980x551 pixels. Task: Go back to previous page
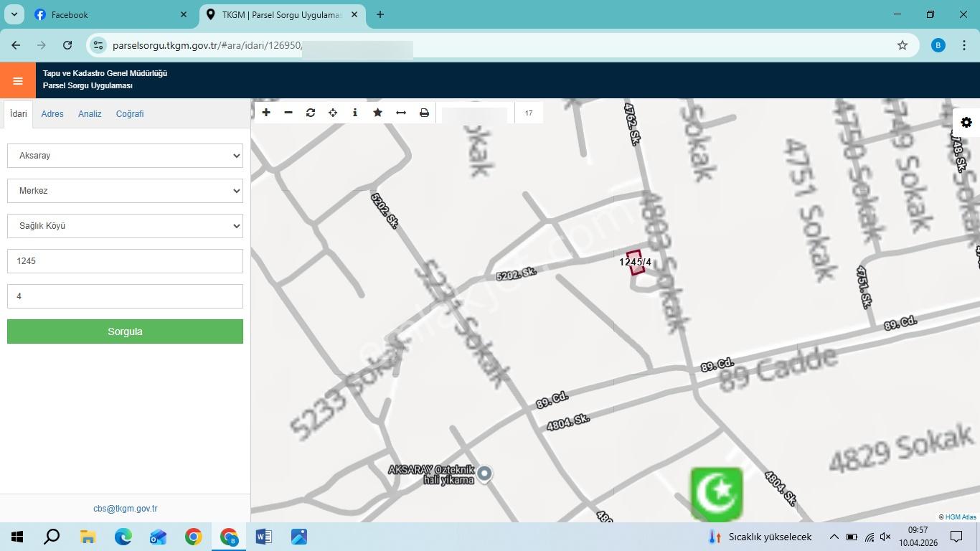click(x=16, y=45)
